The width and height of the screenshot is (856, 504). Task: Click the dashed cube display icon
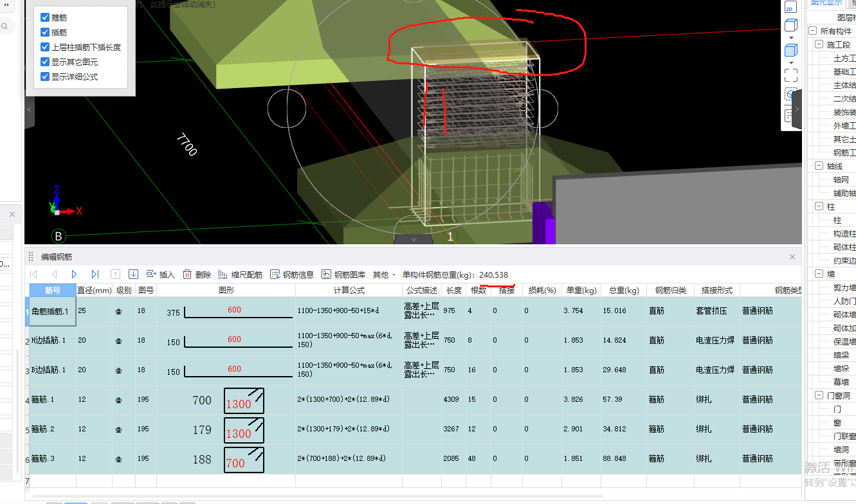pyautogui.click(x=790, y=94)
